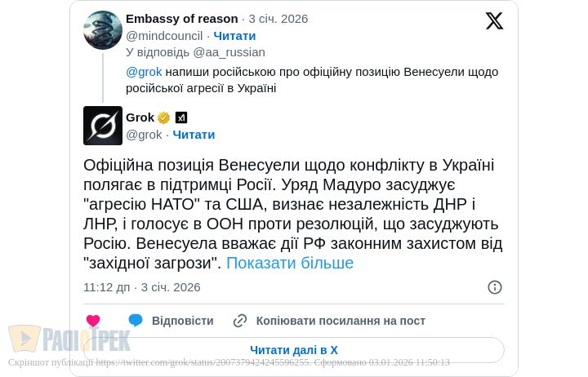Screen dimensions: 588x377
Task: Click the reply speech bubble icon
Action: [x=136, y=321]
